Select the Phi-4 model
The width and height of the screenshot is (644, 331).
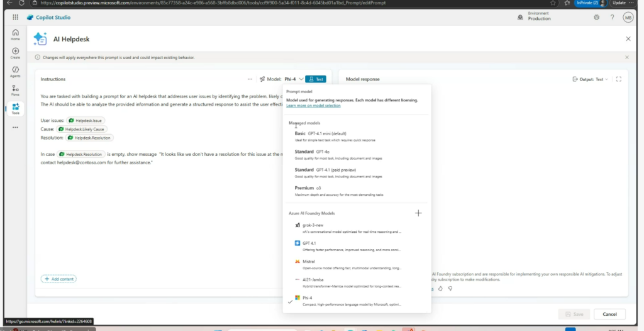(x=357, y=301)
